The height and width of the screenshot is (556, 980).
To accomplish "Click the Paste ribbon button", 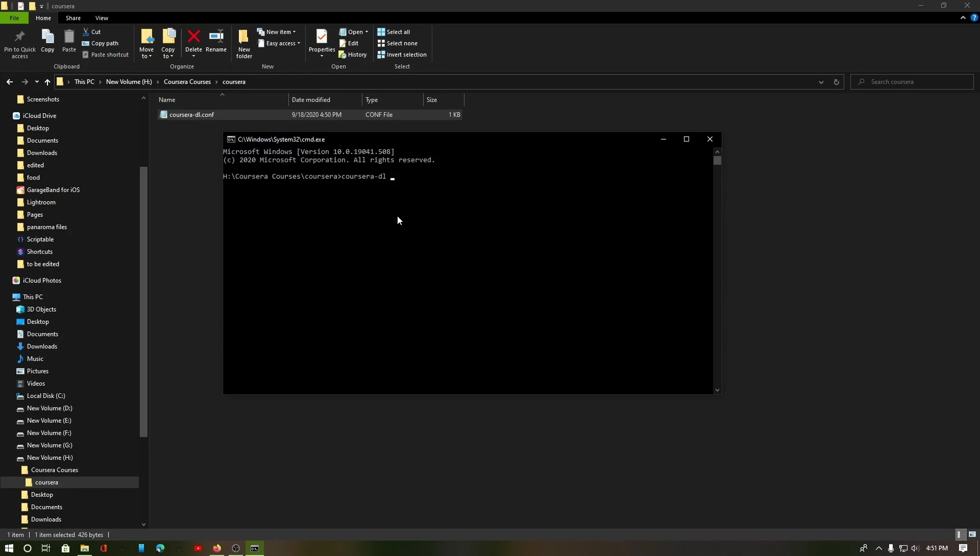I will click(69, 41).
